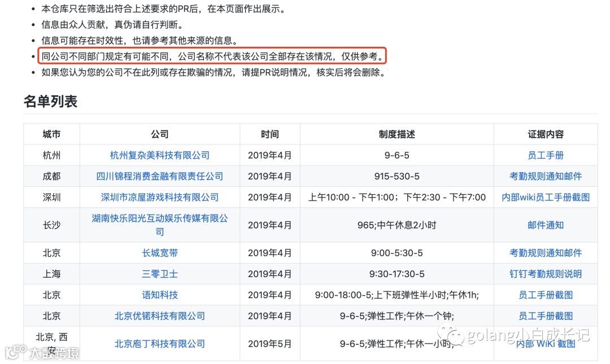The height and width of the screenshot is (364, 610).
Task: Click the 2019年4月 date in 上海 row
Action: (x=269, y=274)
